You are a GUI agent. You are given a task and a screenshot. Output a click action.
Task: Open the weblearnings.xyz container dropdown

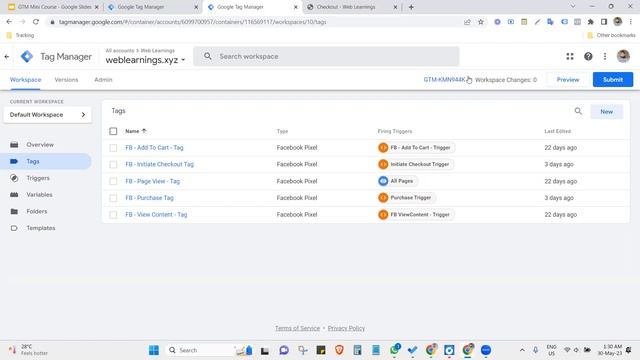[145, 60]
